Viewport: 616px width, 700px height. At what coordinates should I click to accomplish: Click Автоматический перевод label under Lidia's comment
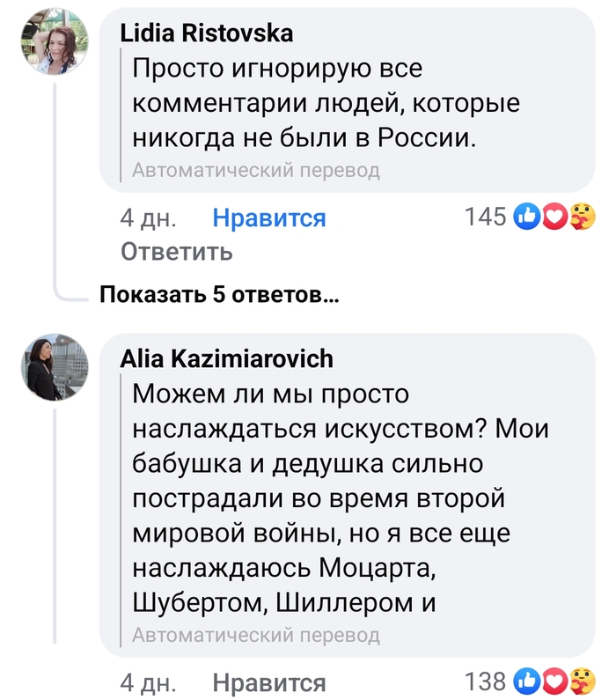[x=256, y=171]
